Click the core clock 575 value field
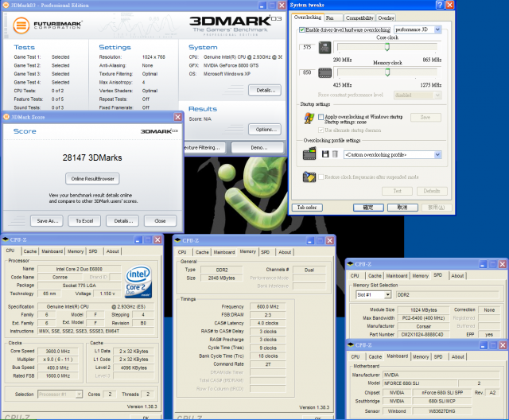The width and height of the screenshot is (509, 420). pos(307,47)
